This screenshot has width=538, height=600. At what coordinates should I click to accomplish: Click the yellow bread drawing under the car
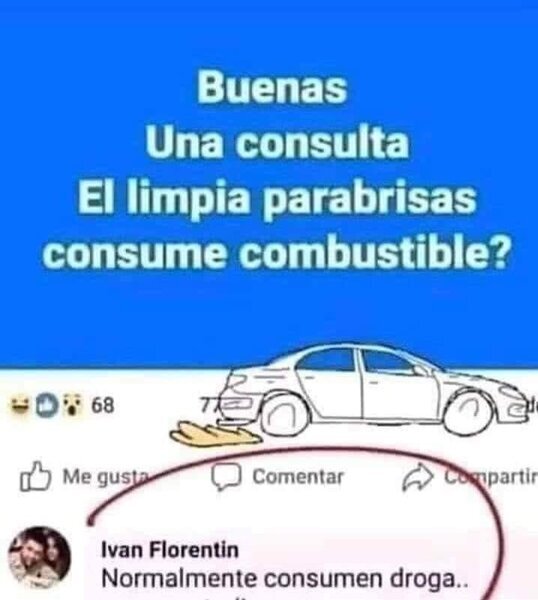tap(216, 434)
